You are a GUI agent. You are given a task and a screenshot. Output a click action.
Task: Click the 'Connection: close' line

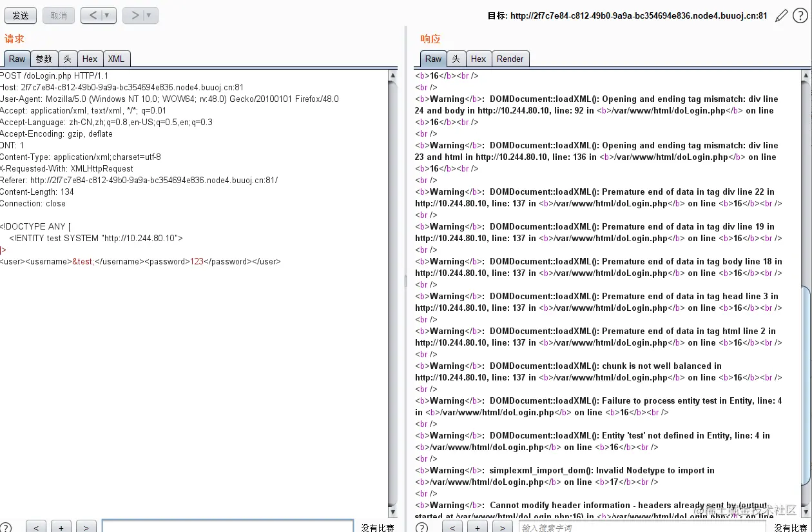coord(33,203)
